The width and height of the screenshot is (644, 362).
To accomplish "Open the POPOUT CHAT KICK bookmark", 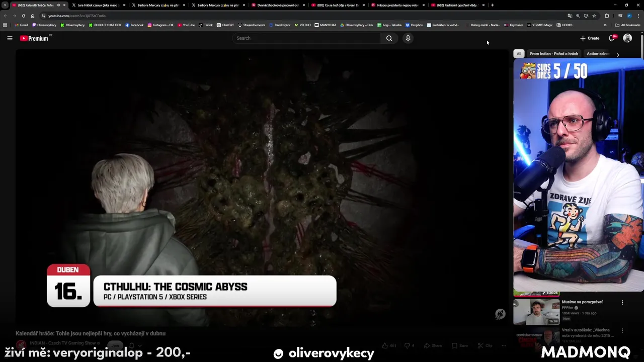I will point(105,25).
